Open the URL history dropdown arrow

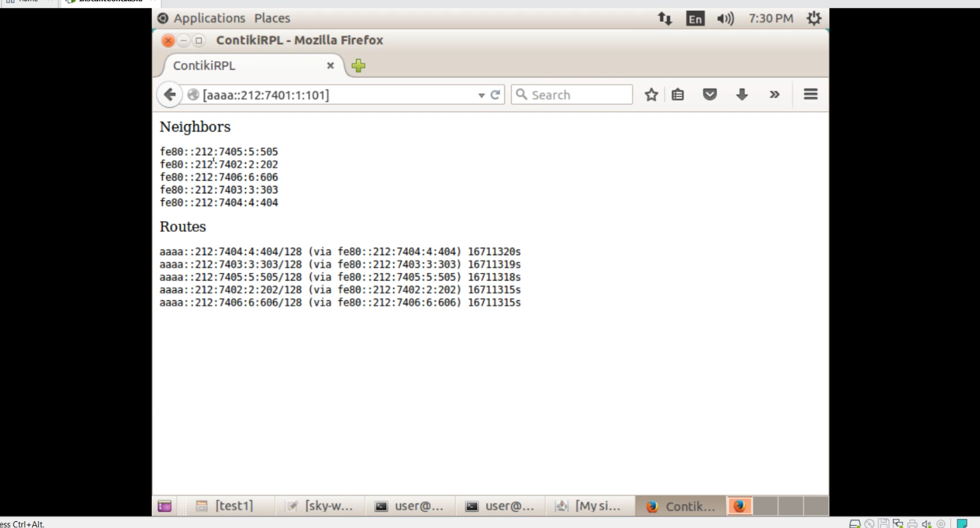(481, 95)
